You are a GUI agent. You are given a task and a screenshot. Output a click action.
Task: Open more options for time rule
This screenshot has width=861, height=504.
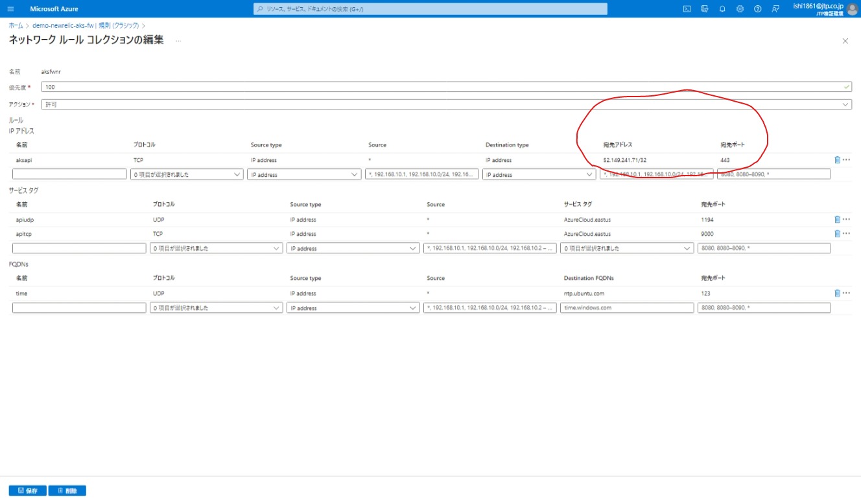846,293
